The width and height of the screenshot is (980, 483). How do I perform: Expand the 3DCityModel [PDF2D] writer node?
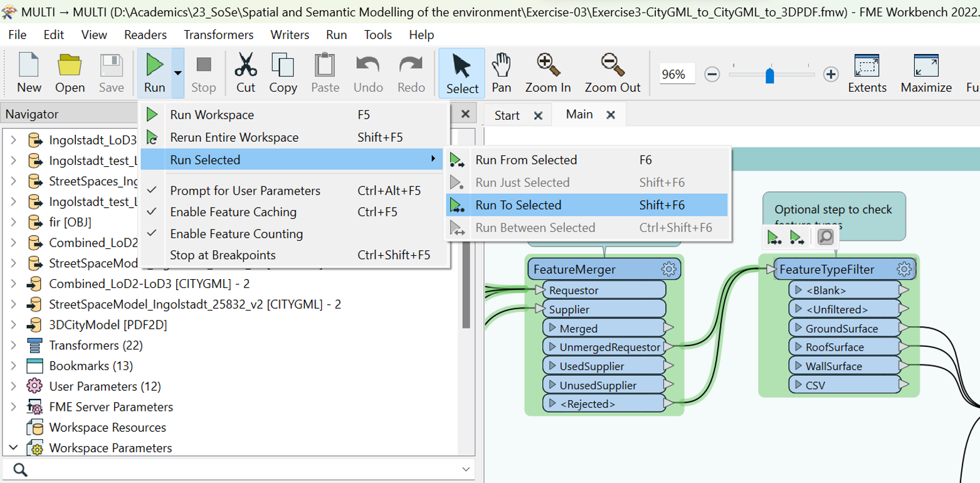point(13,325)
